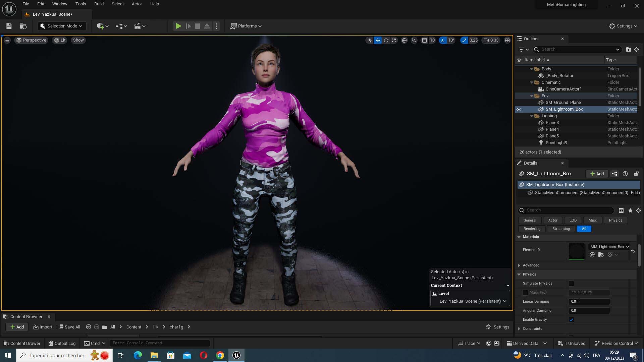Image resolution: width=644 pixels, height=362 pixels.
Task: Select the Rendering filter in Details
Action: point(532,229)
